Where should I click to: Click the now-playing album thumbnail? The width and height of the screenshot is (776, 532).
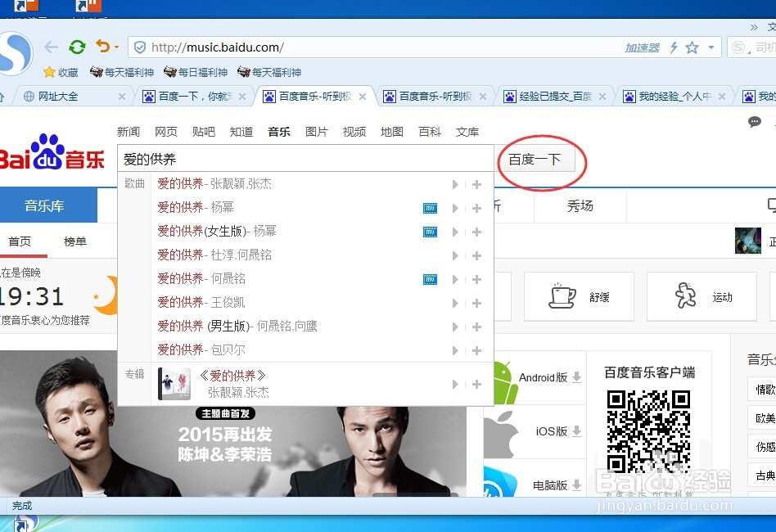click(x=748, y=241)
